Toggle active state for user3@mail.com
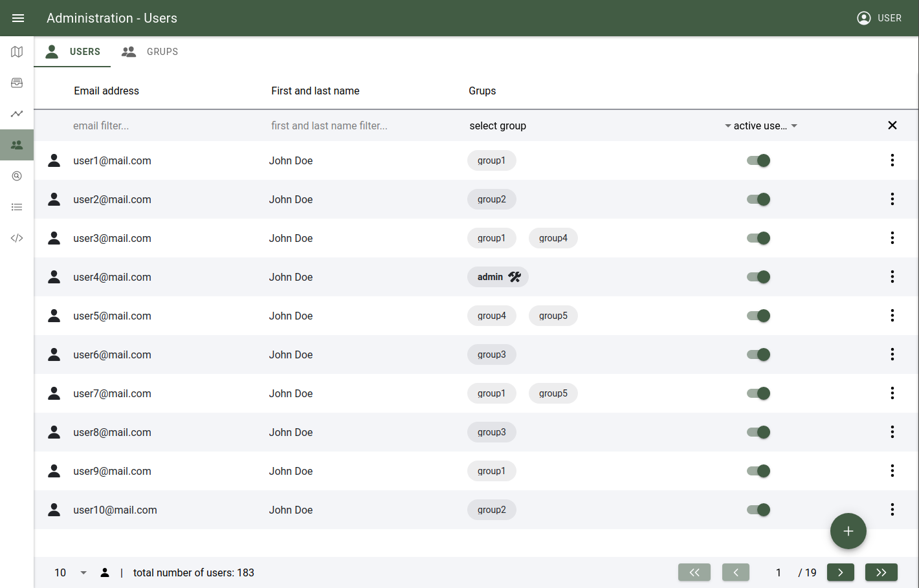The height and width of the screenshot is (588, 919). [x=758, y=238]
